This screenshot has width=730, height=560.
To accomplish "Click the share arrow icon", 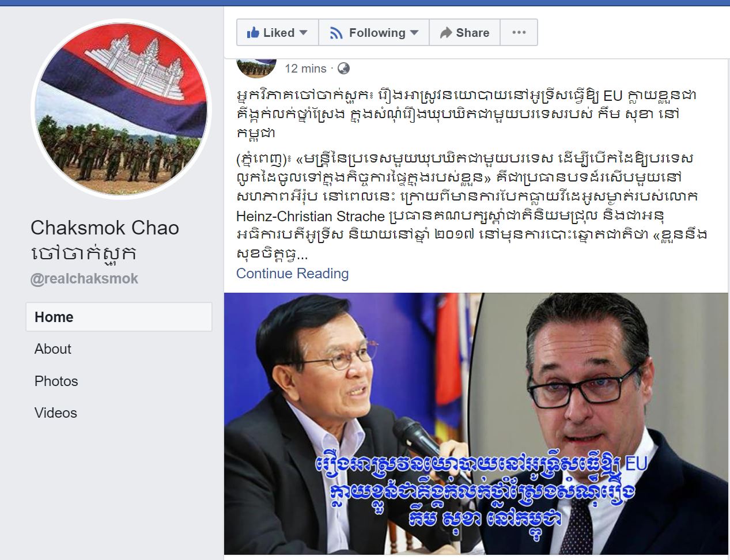I will [x=446, y=33].
